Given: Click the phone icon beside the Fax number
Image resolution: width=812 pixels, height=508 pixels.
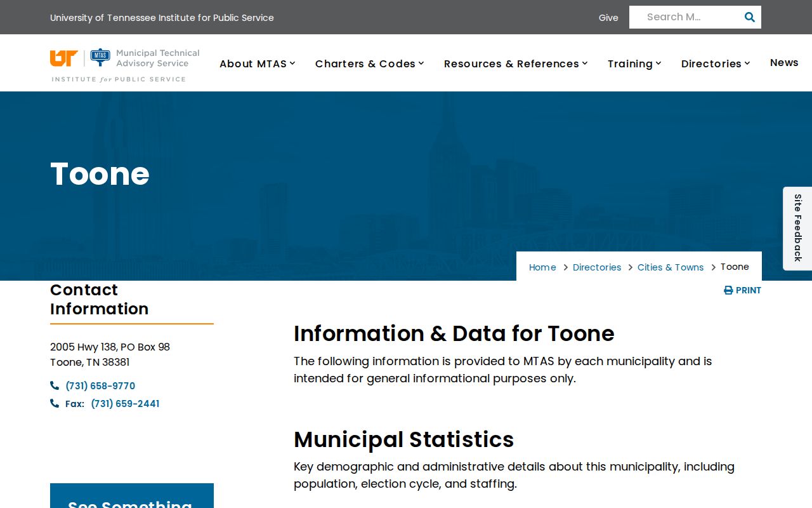Looking at the screenshot, I should pyautogui.click(x=55, y=403).
